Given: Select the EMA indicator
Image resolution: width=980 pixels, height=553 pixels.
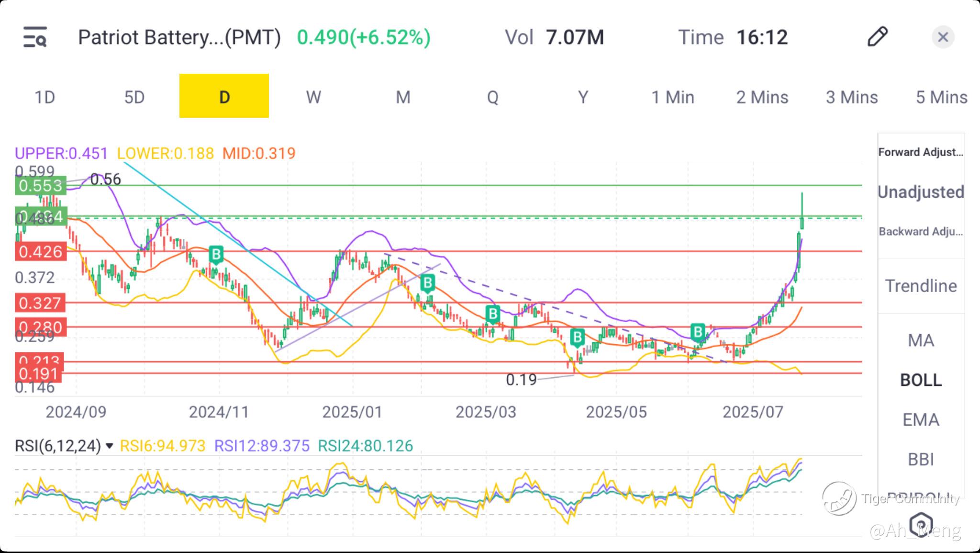Looking at the screenshot, I should click(920, 420).
